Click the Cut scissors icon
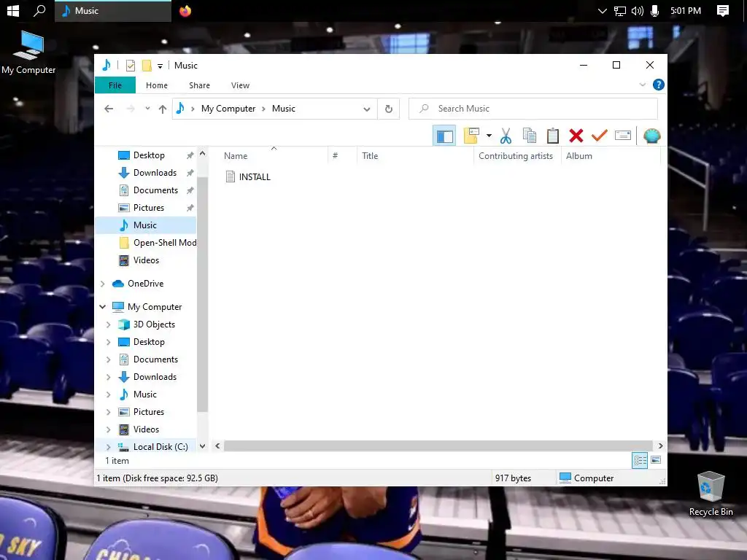This screenshot has width=747, height=560. click(506, 136)
